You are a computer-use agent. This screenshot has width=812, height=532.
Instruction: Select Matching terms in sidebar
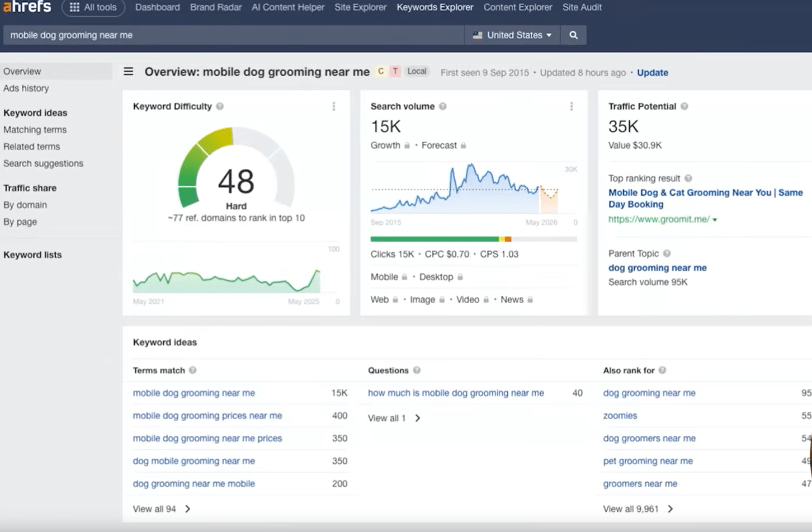coord(35,130)
